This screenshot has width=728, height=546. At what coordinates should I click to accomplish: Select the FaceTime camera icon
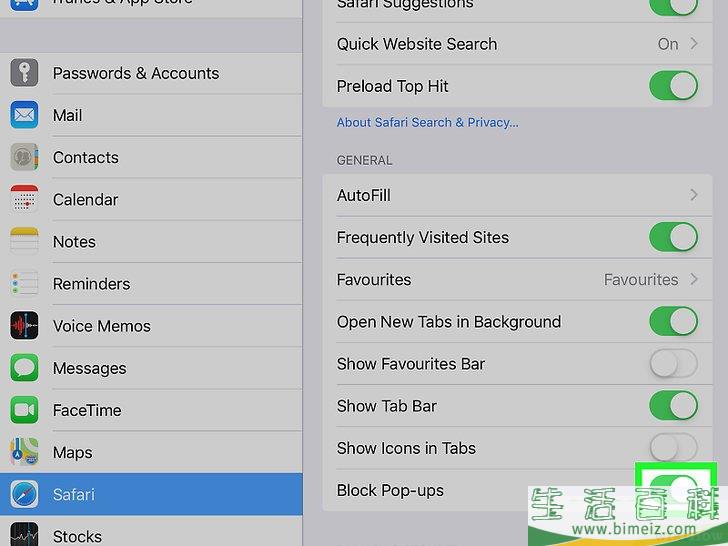(x=24, y=410)
